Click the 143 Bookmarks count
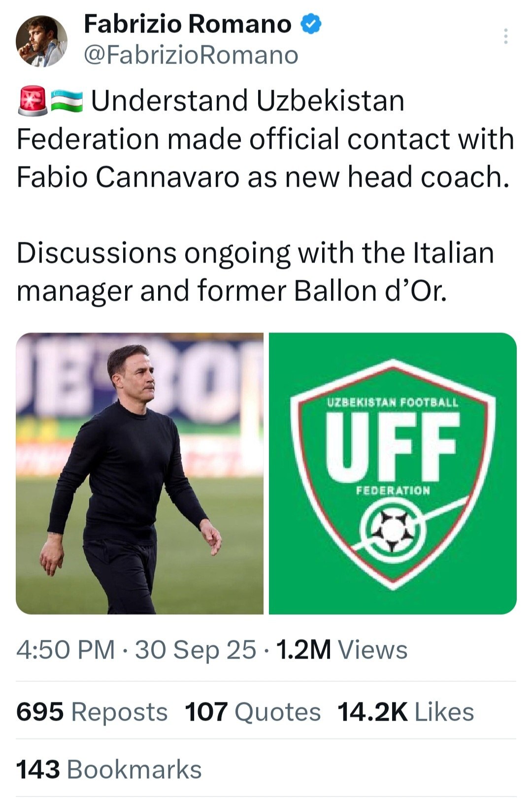 click(x=109, y=769)
